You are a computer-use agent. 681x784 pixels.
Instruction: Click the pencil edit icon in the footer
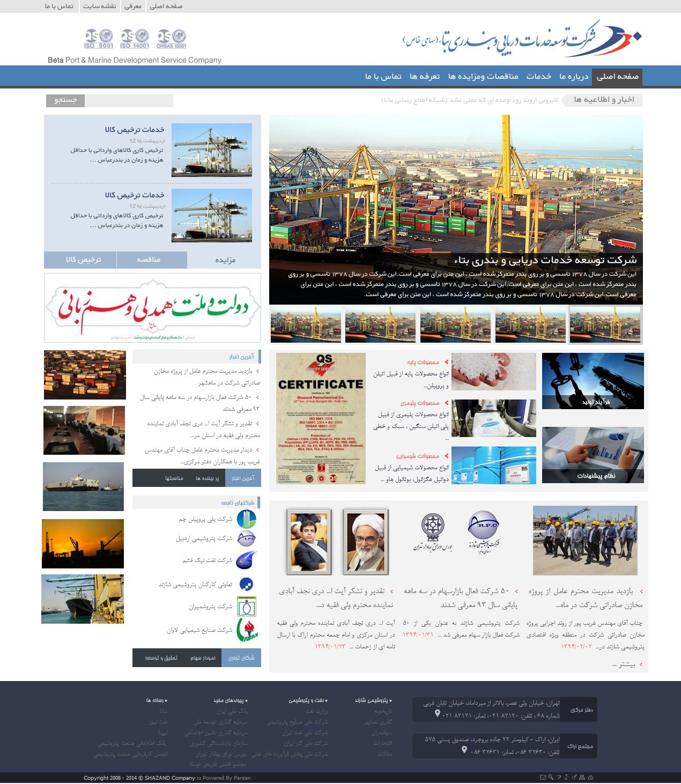[573, 777]
